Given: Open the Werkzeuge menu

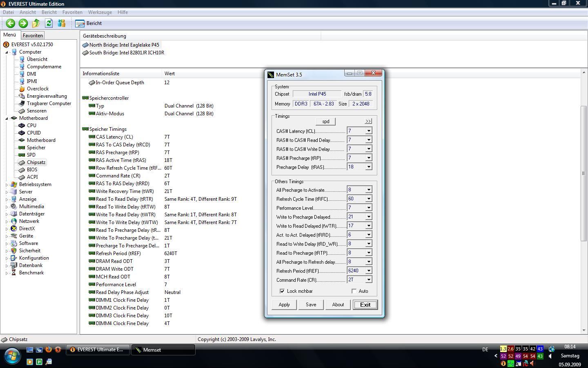Looking at the screenshot, I should coord(100,12).
